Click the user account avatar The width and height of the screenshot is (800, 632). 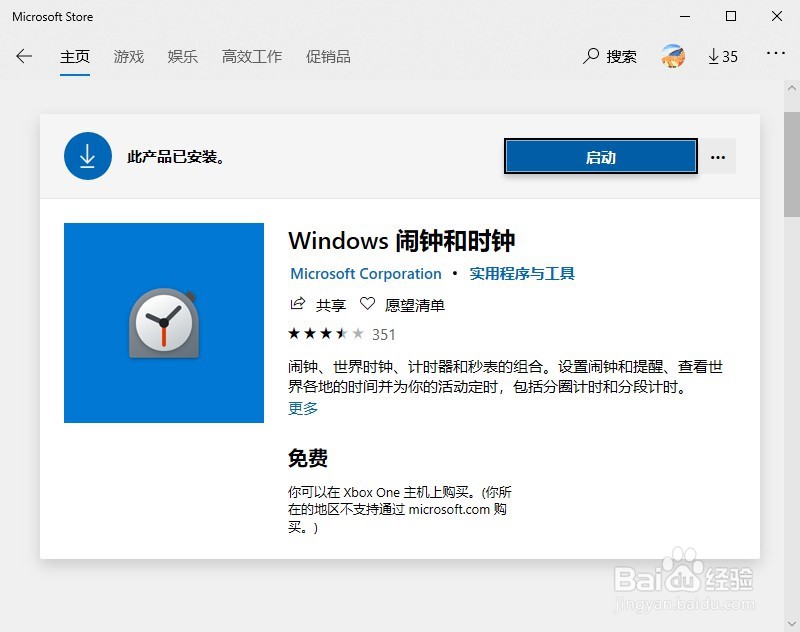pos(672,57)
